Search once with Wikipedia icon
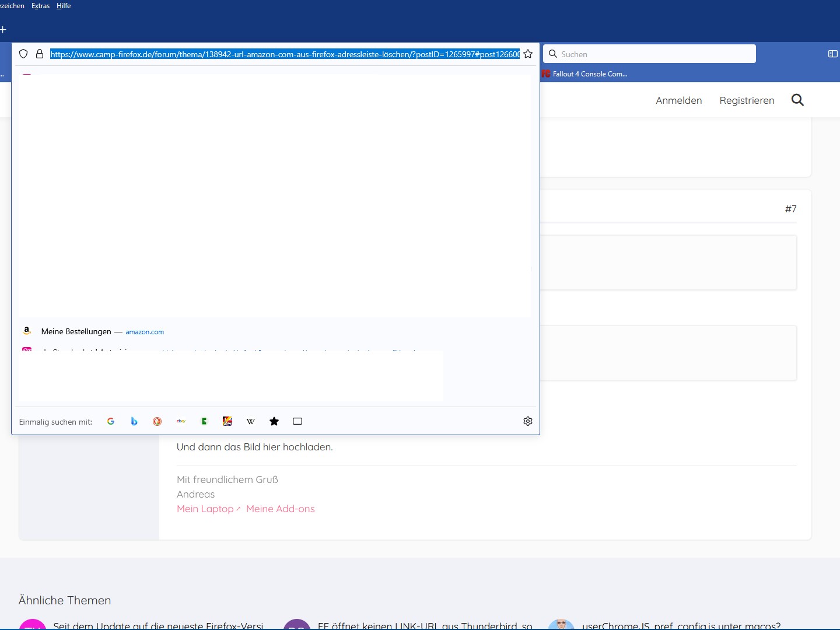The height and width of the screenshot is (630, 840). pos(251,421)
